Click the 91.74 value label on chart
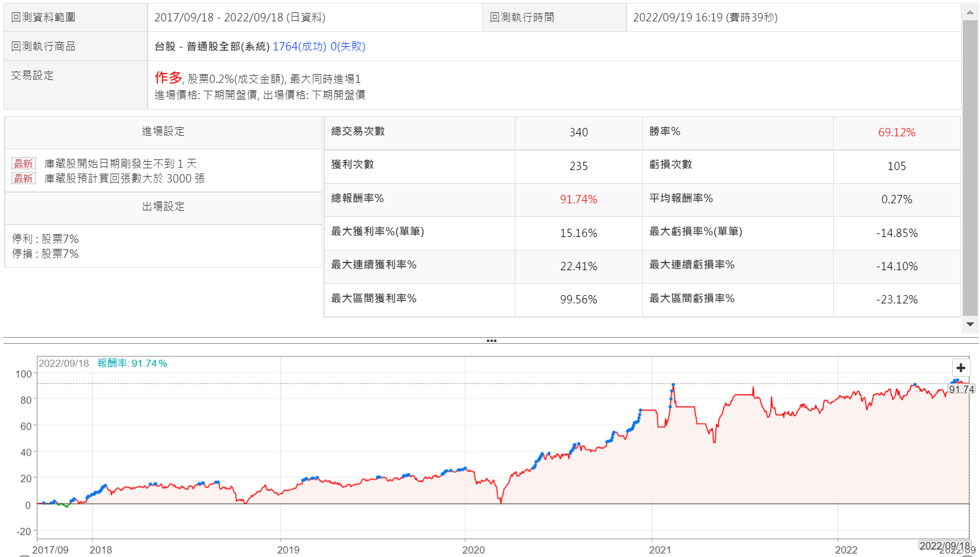 tap(961, 389)
